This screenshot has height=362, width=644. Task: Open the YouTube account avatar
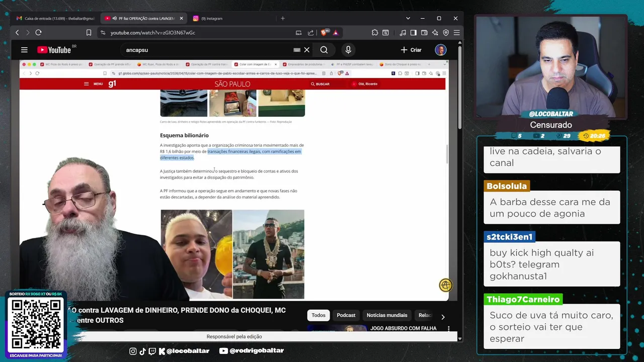pos(441,50)
